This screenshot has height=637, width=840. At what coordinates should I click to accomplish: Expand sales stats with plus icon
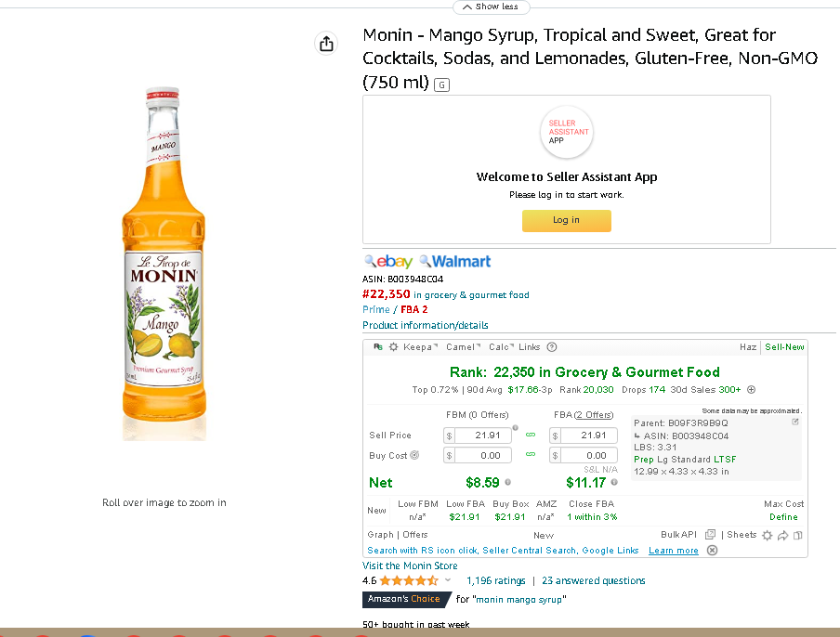coord(751,390)
